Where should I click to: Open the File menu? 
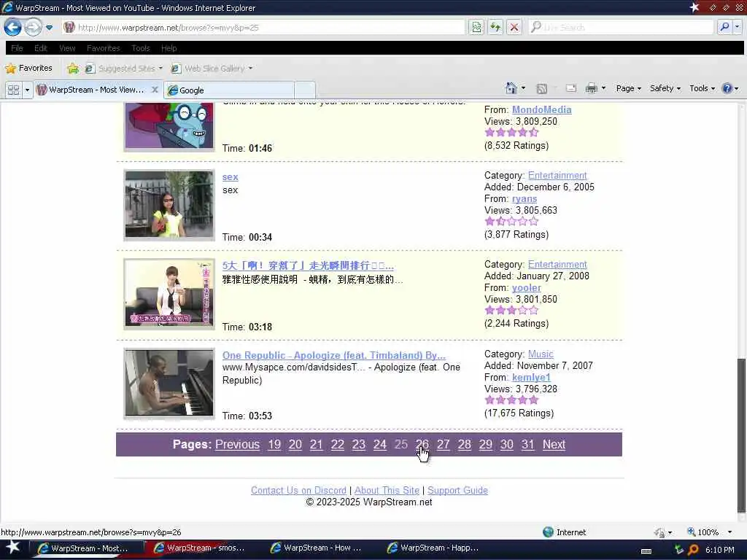tap(18, 48)
